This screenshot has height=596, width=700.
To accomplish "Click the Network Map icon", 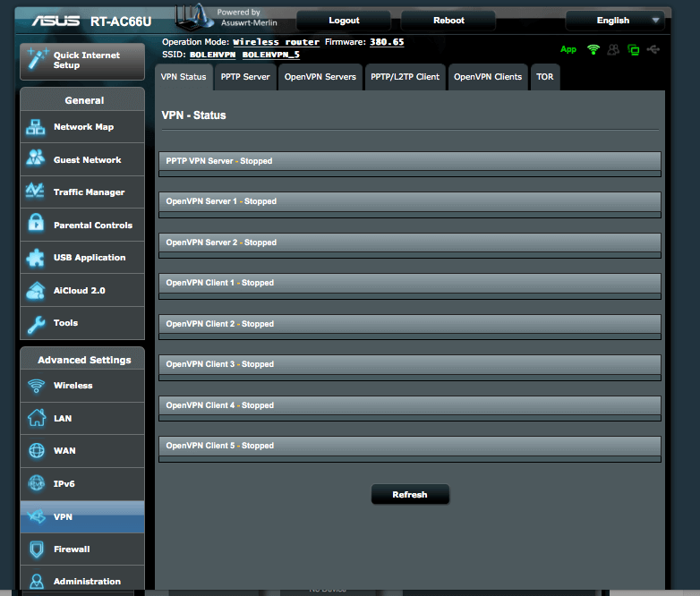I will pyautogui.click(x=35, y=127).
